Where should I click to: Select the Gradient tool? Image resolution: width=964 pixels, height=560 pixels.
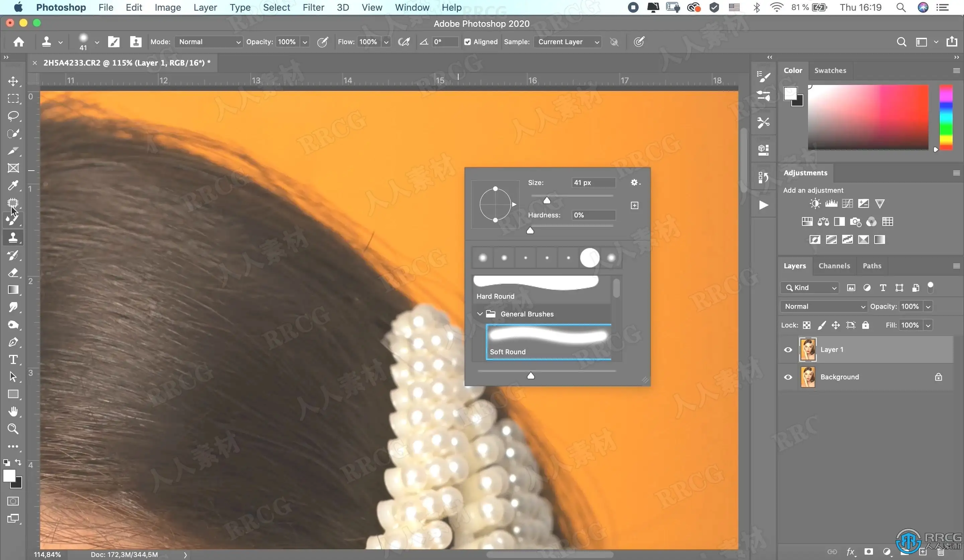click(x=13, y=290)
